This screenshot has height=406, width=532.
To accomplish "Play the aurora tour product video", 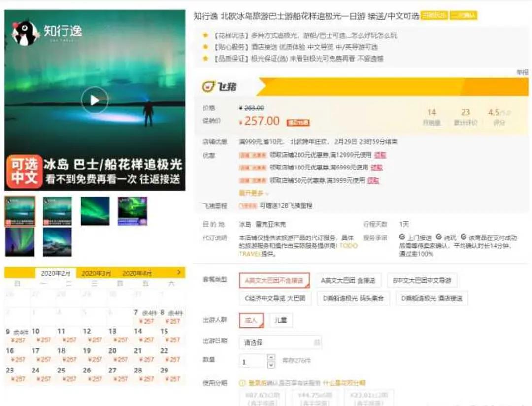I will [95, 100].
